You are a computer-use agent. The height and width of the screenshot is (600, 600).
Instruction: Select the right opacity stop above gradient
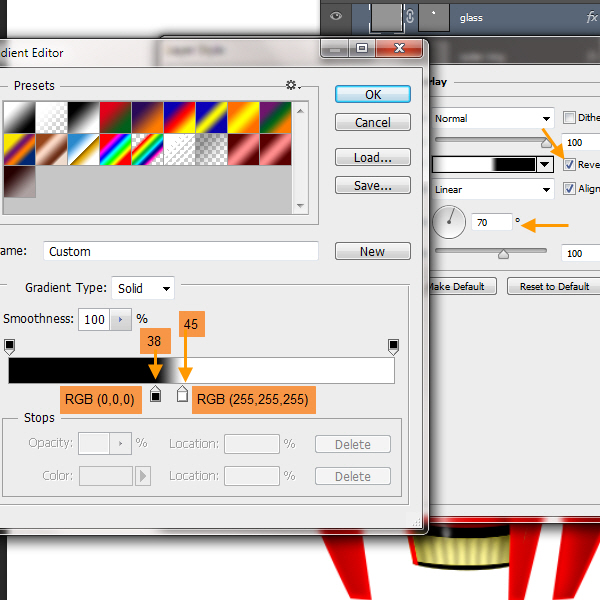[393, 346]
